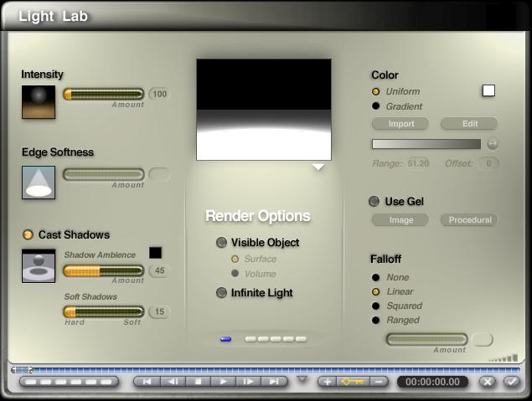Jump to the last frame of animation
The height and width of the screenshot is (401, 532).
tap(273, 382)
